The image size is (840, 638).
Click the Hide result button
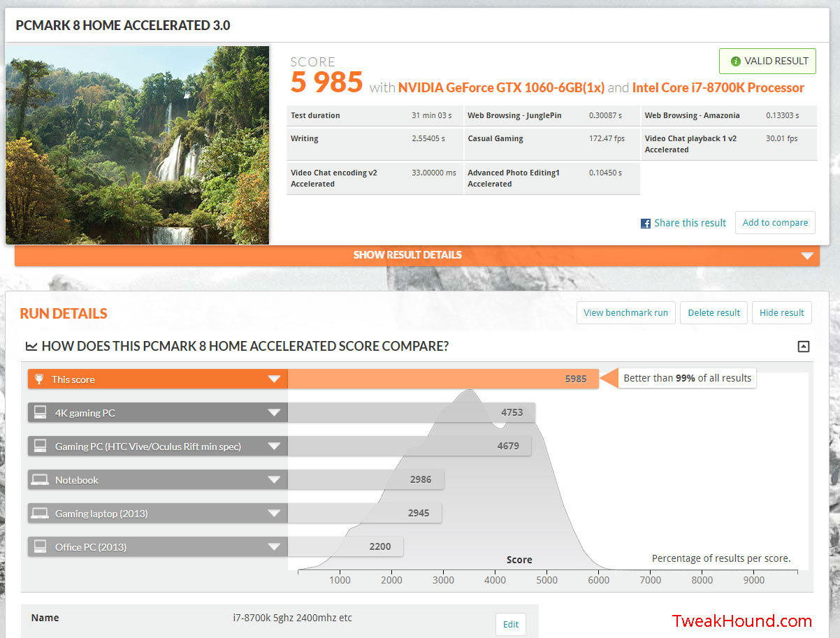pos(782,312)
